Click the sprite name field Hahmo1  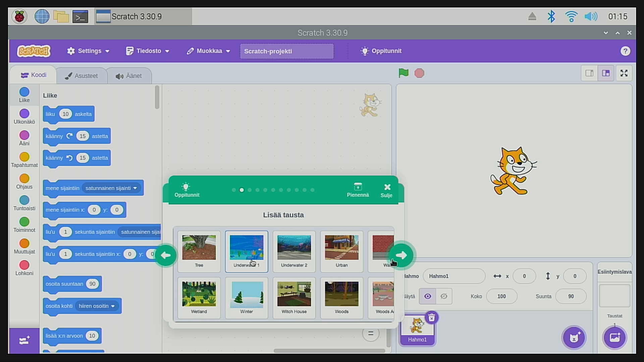pos(454,276)
